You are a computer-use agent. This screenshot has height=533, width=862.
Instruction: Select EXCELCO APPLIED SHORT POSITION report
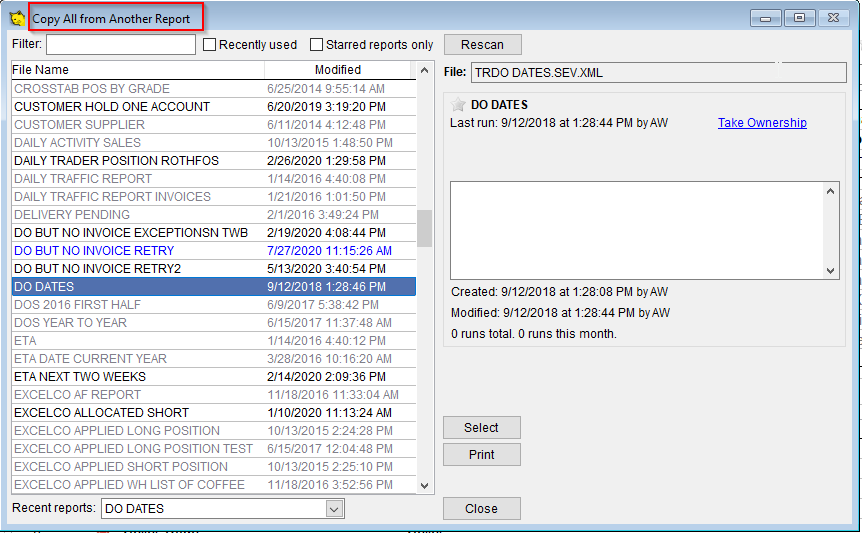pos(214,467)
